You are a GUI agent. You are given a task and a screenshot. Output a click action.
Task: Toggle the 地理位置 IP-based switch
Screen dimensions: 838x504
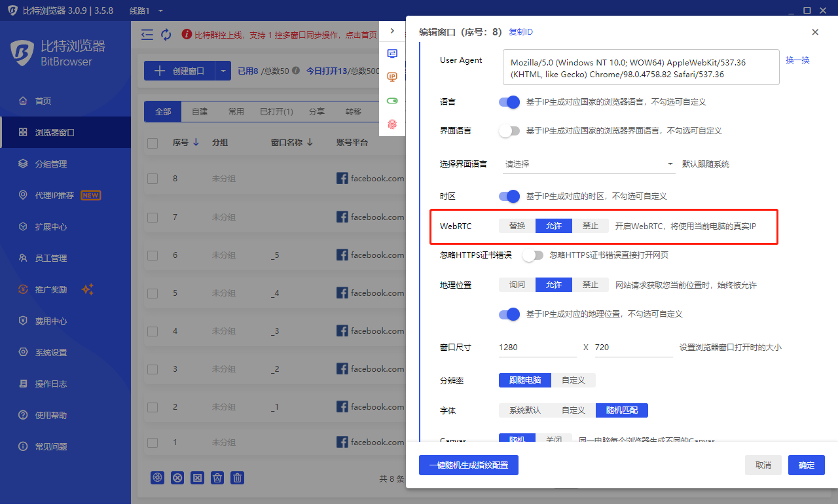pyautogui.click(x=509, y=314)
